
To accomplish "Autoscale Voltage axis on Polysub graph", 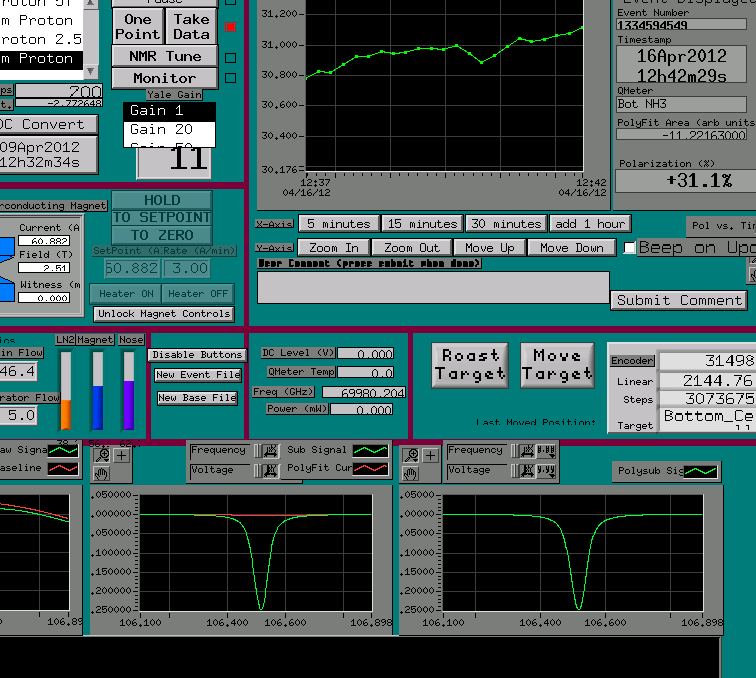I will (x=528, y=470).
